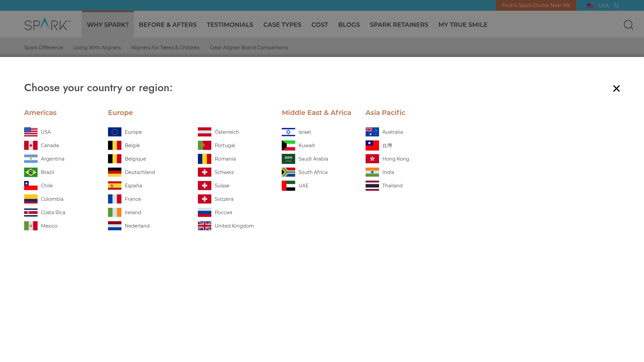Click the Hong Kong flag icon
Image resolution: width=644 pixels, height=362 pixels.
[x=372, y=159]
